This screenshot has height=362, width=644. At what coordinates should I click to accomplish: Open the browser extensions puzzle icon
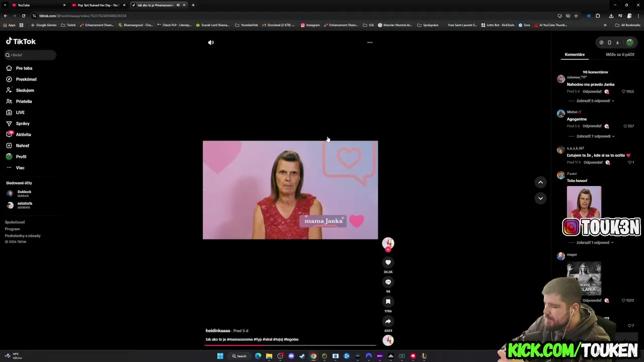click(598, 16)
